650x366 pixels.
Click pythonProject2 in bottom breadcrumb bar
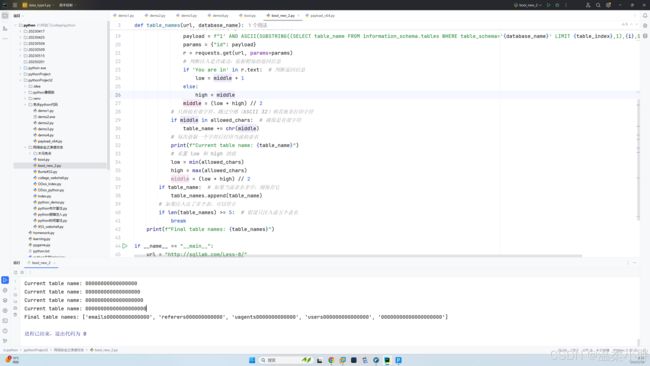pos(36,350)
